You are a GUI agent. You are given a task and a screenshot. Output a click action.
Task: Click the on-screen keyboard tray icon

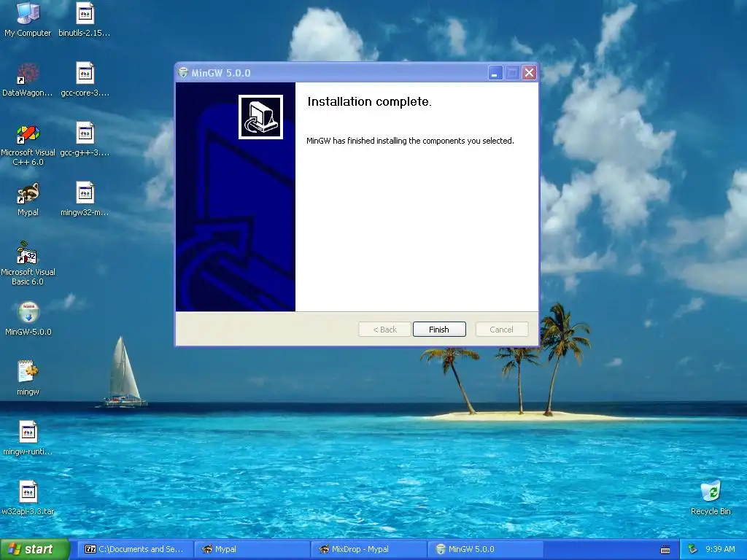[x=665, y=550]
